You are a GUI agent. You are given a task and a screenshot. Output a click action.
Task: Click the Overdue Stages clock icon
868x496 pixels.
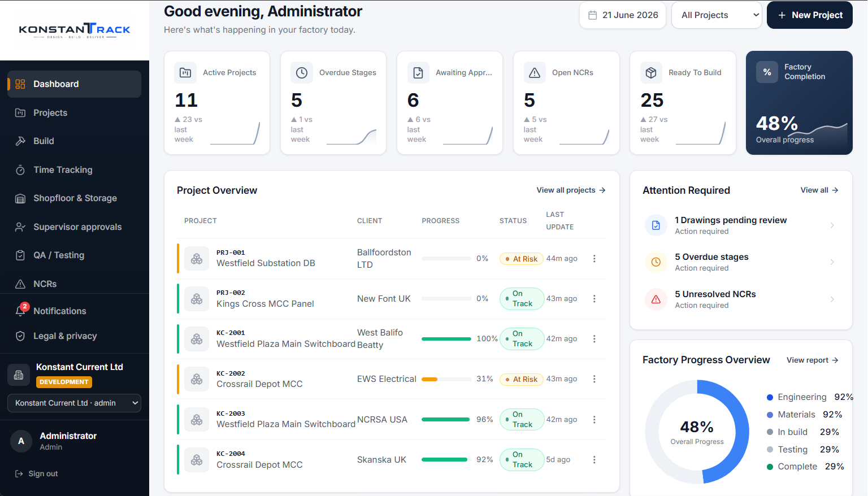[x=302, y=73]
